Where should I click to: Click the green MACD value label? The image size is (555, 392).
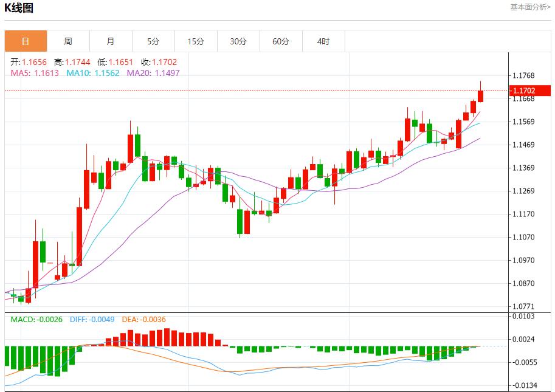coord(36,320)
